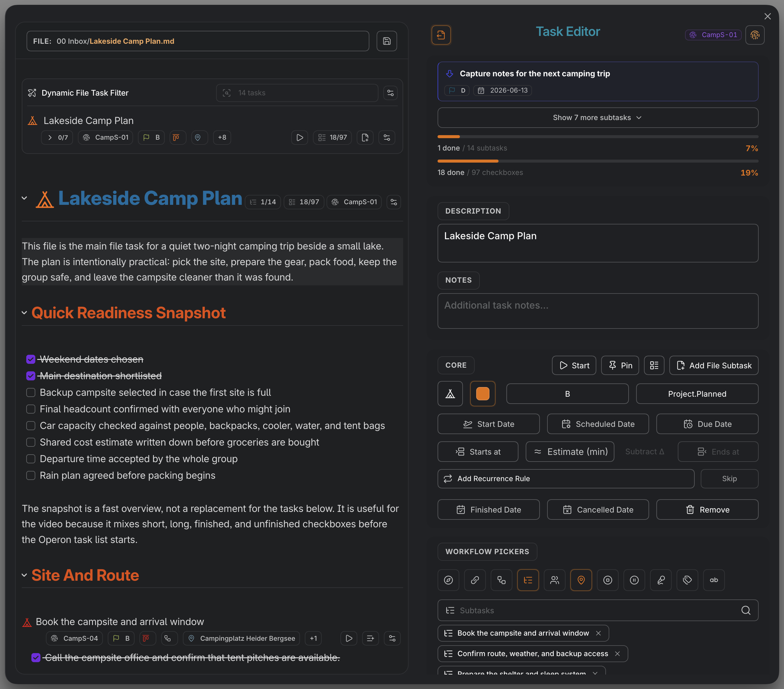The width and height of the screenshot is (784, 689).
Task: Collapse Site And Route section
Action: [24, 575]
